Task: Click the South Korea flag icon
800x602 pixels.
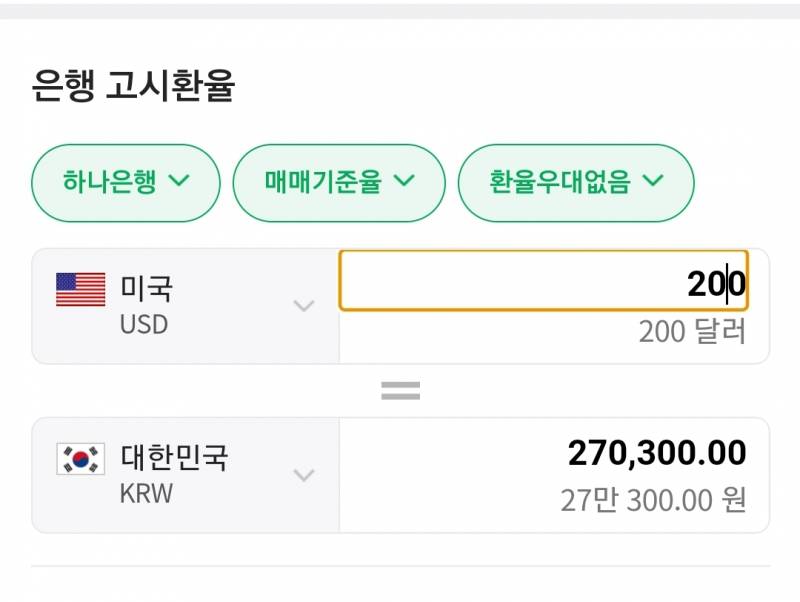Action: pyautogui.click(x=80, y=460)
